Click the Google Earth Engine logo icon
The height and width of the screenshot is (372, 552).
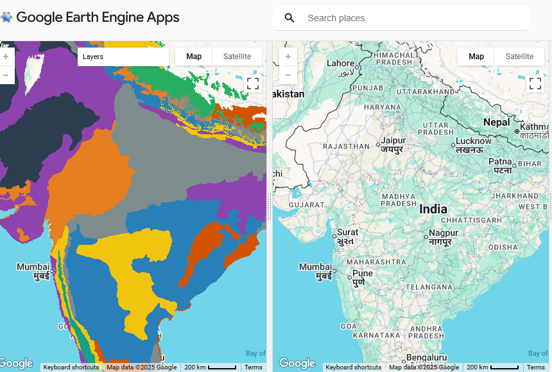[6, 17]
